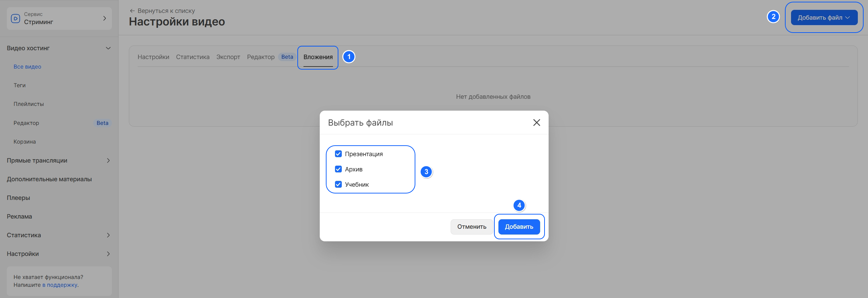Toggle the Презентация checkbox
This screenshot has height=298, width=868.
point(338,154)
